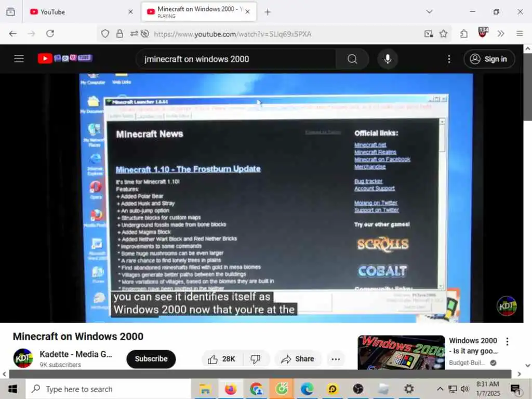Open a new tab with plus button
The image size is (532, 399).
click(x=268, y=12)
